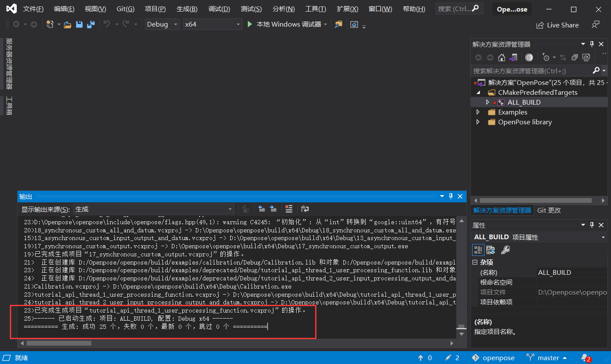
Task: Open property pages with the wrench icon
Action: [x=506, y=250]
